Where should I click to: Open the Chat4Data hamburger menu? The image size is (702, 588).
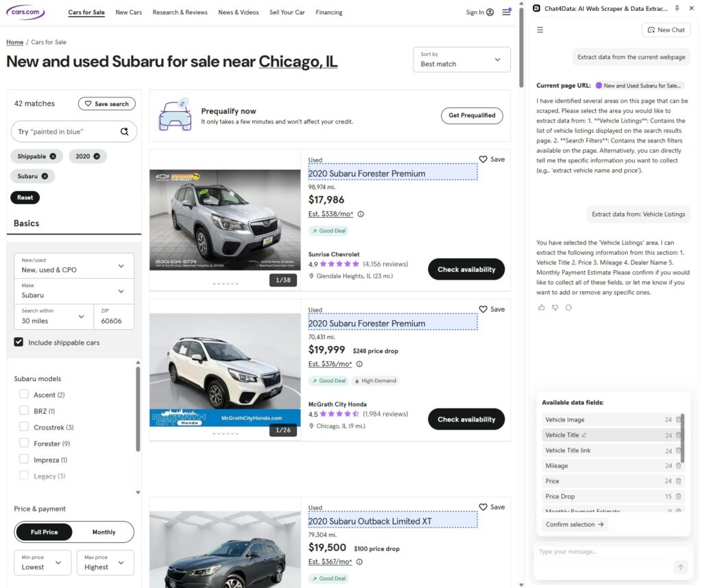pyautogui.click(x=540, y=29)
